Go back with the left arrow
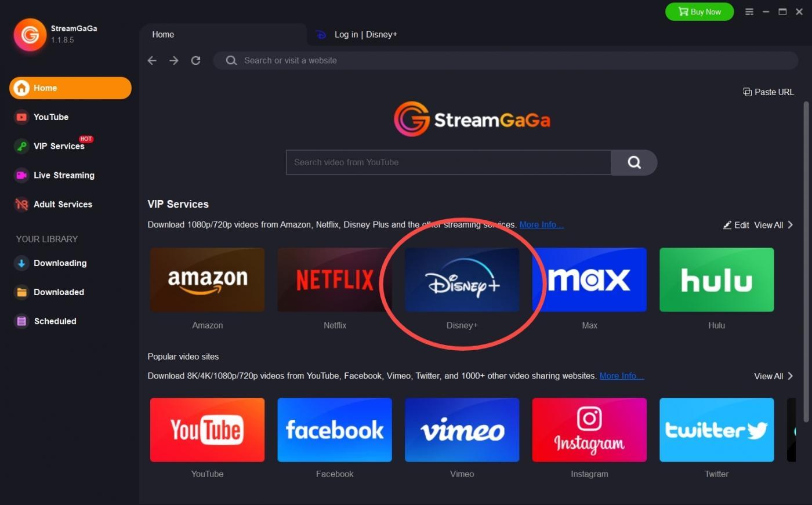Viewport: 812px width, 505px height. coord(152,60)
